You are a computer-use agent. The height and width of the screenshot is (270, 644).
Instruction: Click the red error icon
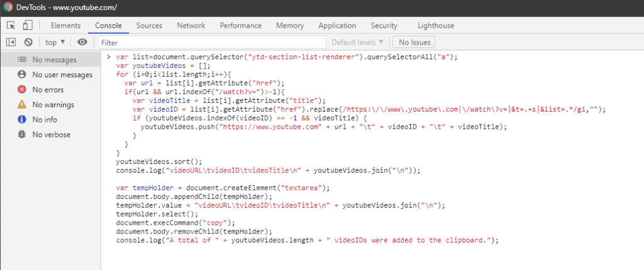22,89
